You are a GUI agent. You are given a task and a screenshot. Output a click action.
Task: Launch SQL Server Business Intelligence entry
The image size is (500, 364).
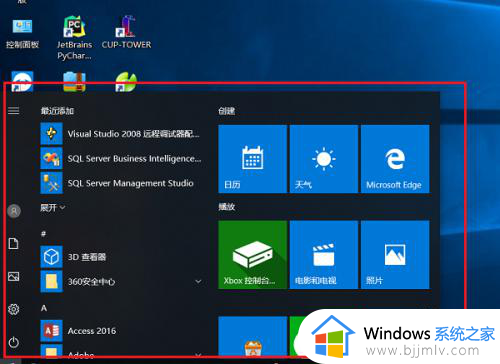[x=121, y=158]
